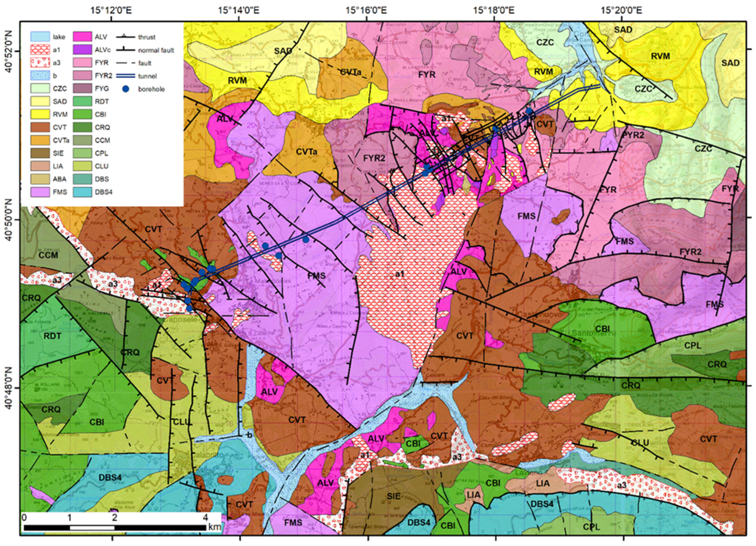The height and width of the screenshot is (546, 756).
Task: Pick the CZC legend swatch
Action: [40, 89]
